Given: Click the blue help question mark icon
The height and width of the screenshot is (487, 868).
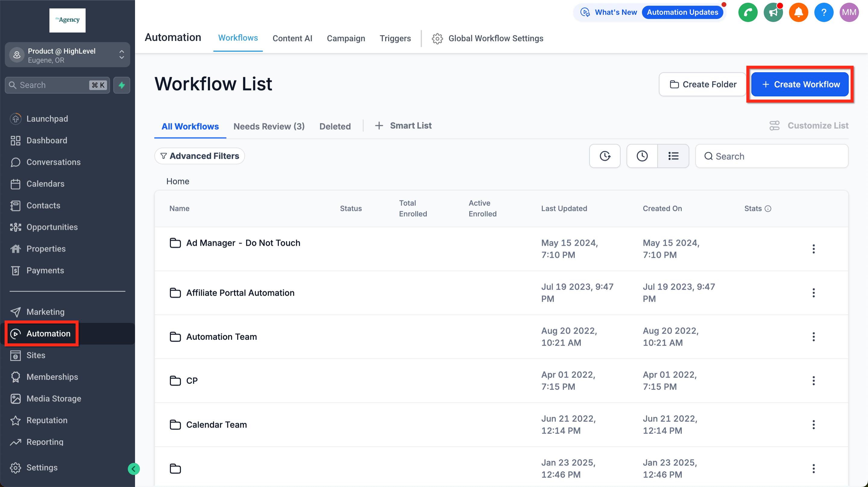Looking at the screenshot, I should point(823,12).
